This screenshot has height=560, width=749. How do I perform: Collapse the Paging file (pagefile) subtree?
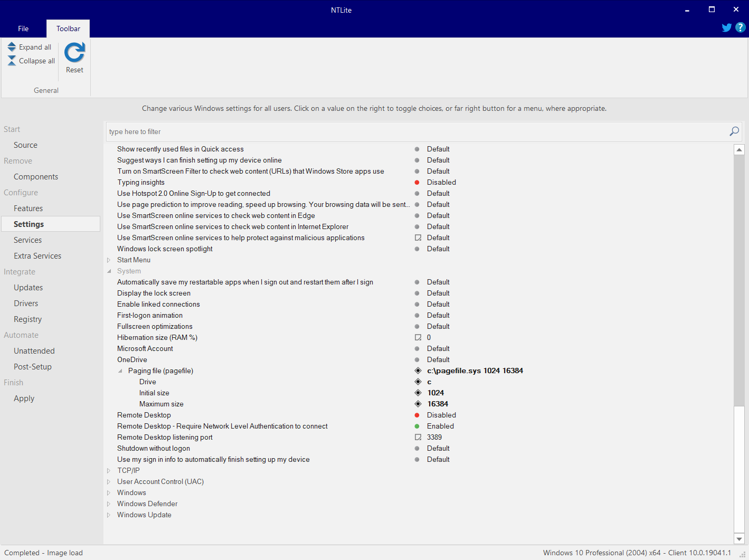pyautogui.click(x=120, y=371)
